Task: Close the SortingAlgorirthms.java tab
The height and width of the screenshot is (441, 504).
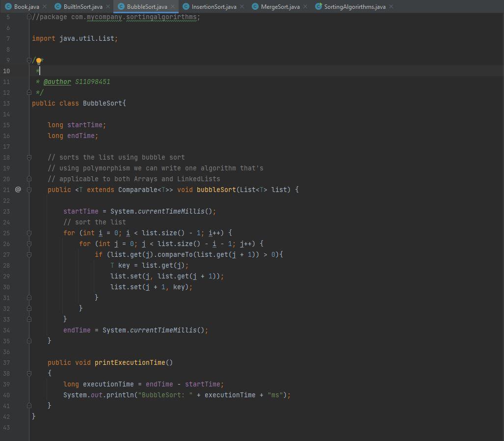Action: [391, 6]
